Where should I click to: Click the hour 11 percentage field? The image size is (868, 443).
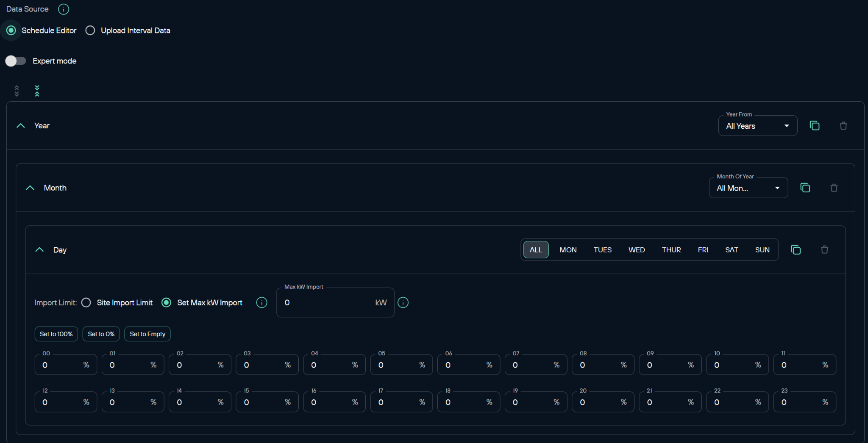point(805,365)
